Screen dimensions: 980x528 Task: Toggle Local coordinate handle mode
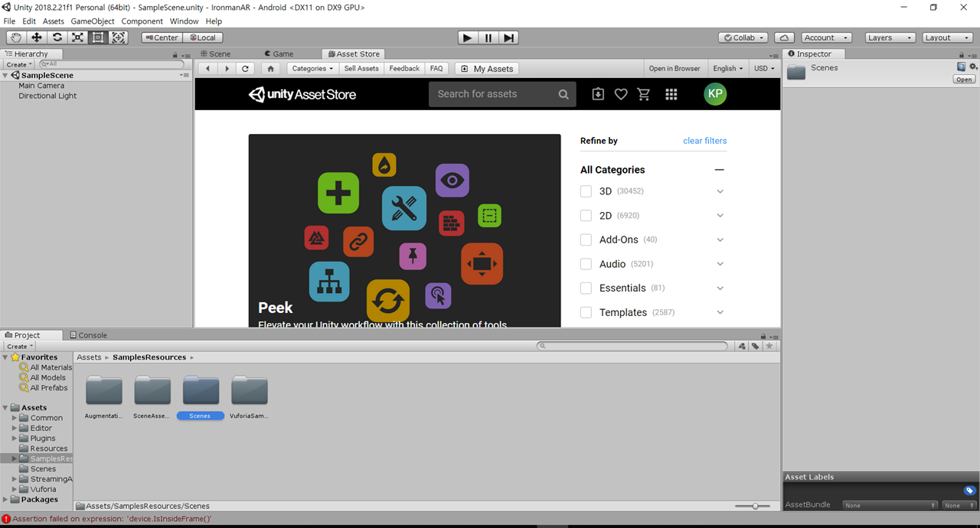203,37
